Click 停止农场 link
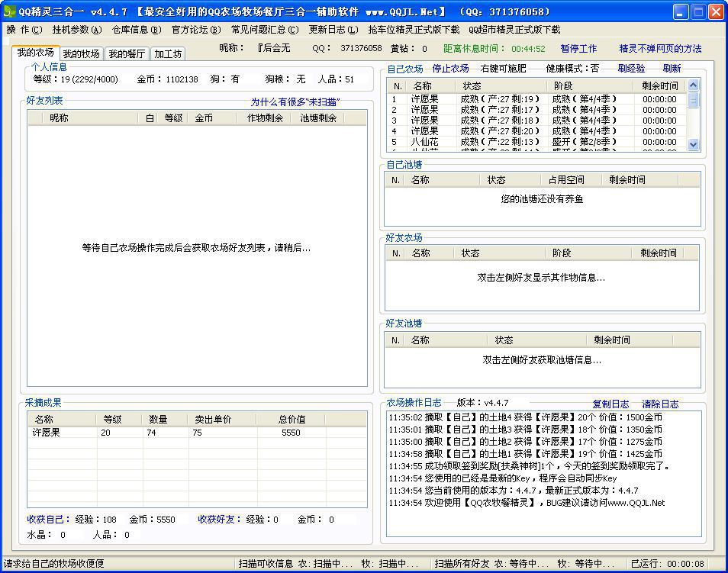 coord(450,69)
